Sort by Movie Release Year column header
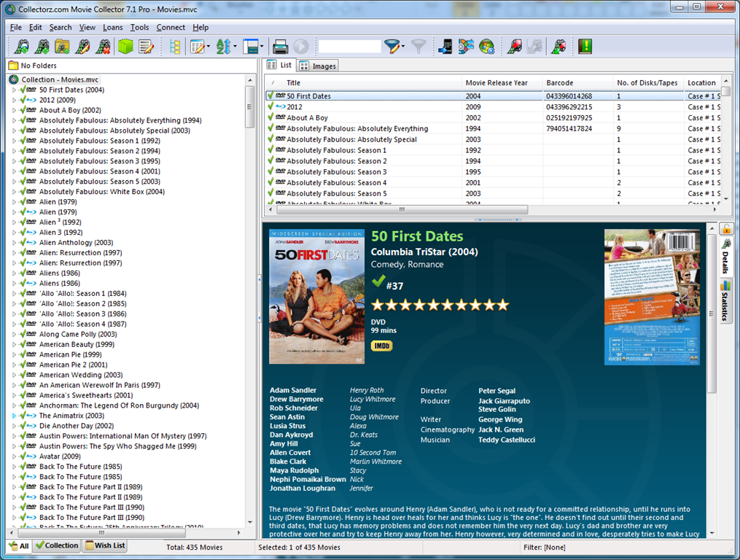 click(502, 82)
